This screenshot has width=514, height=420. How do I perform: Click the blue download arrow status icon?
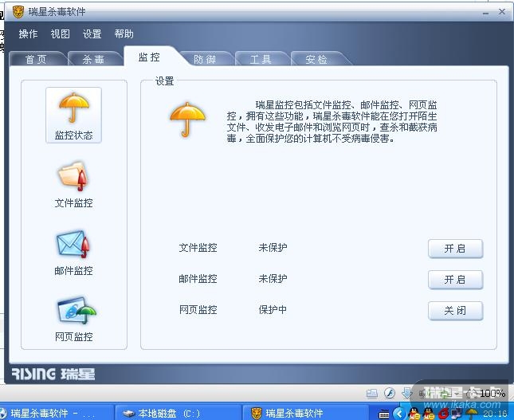click(x=406, y=393)
